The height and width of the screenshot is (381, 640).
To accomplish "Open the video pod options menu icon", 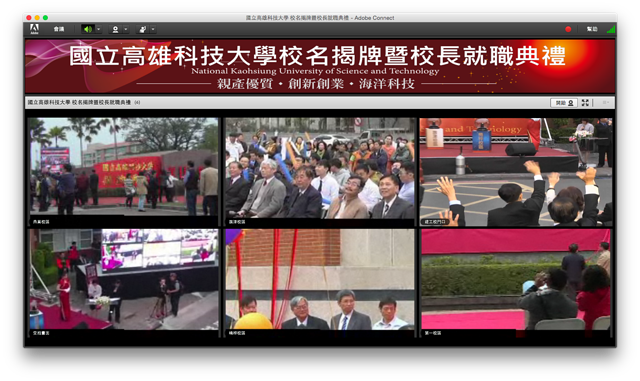I will click(x=606, y=102).
